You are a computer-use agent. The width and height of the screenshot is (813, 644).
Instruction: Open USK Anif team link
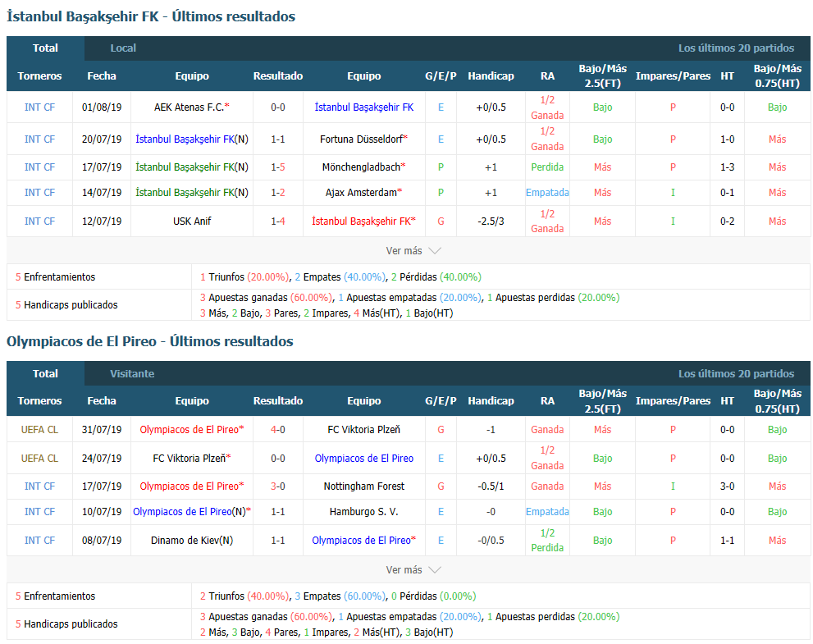pos(192,221)
